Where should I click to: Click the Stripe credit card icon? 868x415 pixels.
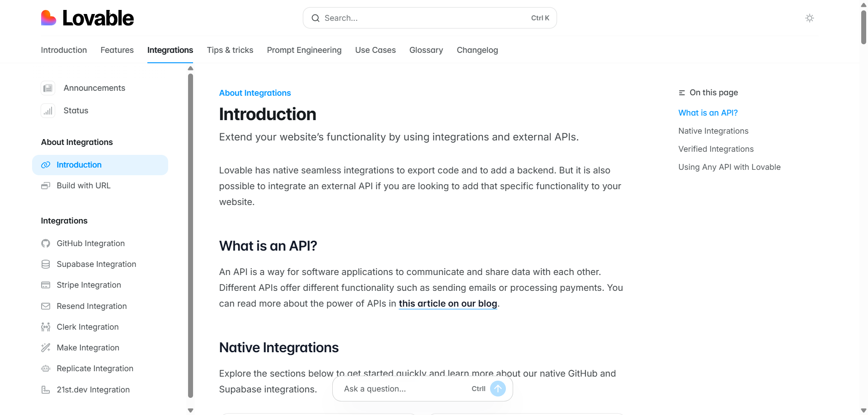pyautogui.click(x=46, y=285)
